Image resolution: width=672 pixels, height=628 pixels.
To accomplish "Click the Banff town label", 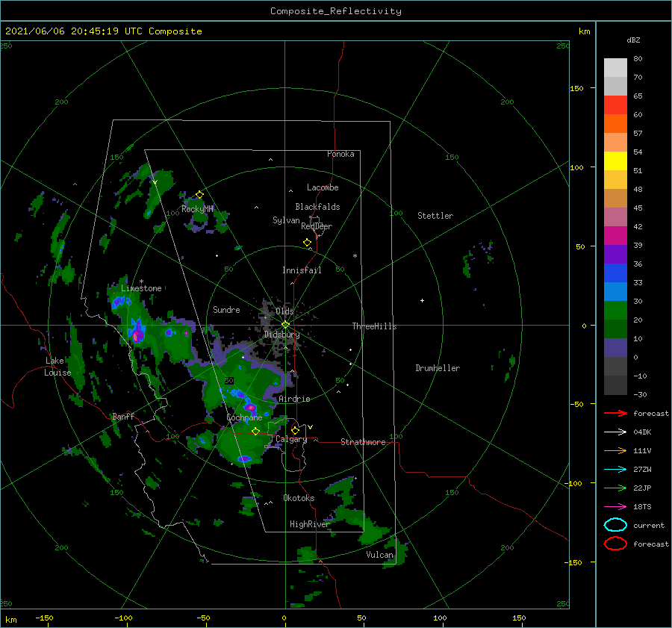I will (123, 416).
